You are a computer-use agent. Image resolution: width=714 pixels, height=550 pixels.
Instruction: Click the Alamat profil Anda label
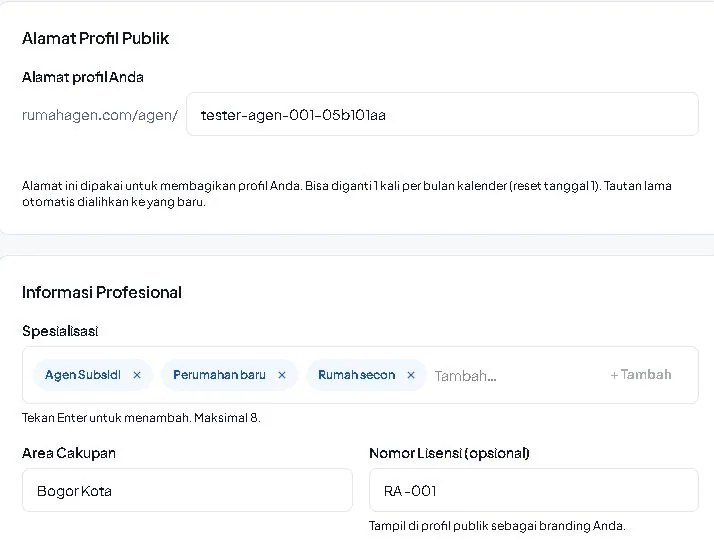pyautogui.click(x=83, y=77)
